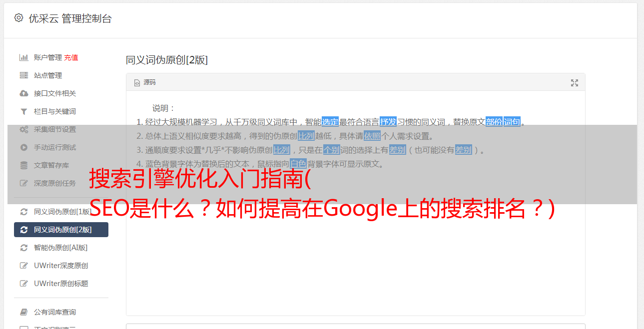The width and height of the screenshot is (644, 329).
Task: Click highlighted word 选定 in text
Action: (x=330, y=122)
